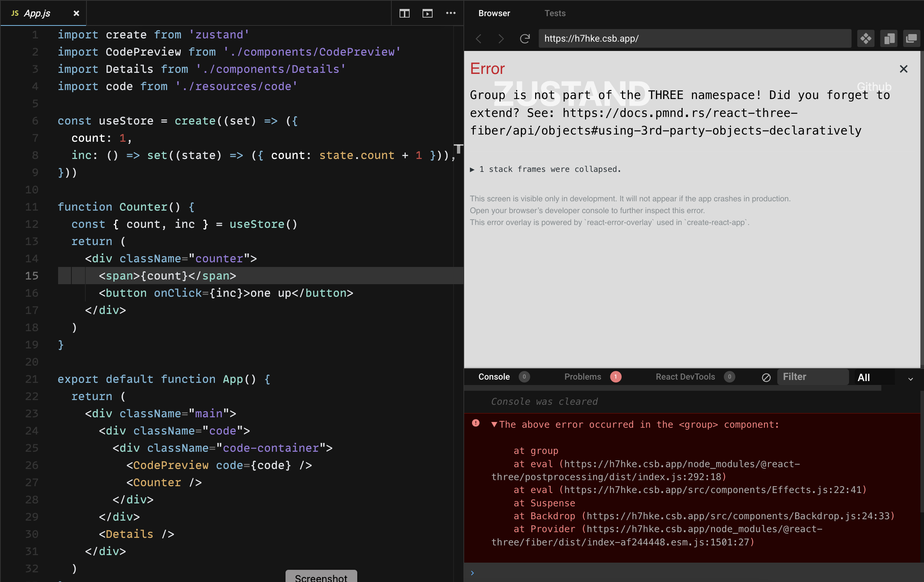Click the docs.pmnd.rs URL in the error

(x=680, y=113)
